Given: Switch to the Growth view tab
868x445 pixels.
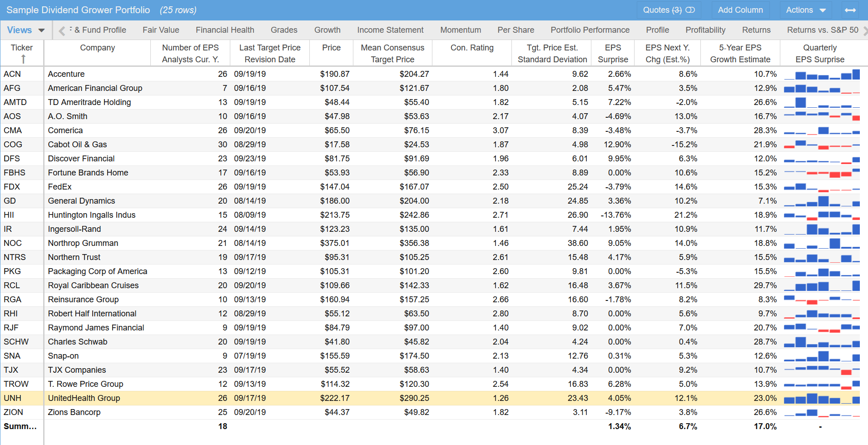Looking at the screenshot, I should click(327, 30).
